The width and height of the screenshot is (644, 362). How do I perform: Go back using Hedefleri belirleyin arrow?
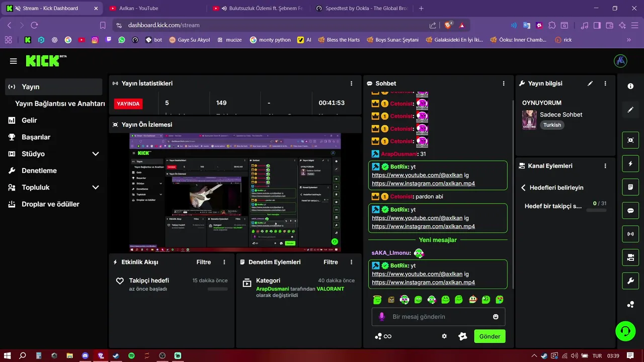coord(523,188)
